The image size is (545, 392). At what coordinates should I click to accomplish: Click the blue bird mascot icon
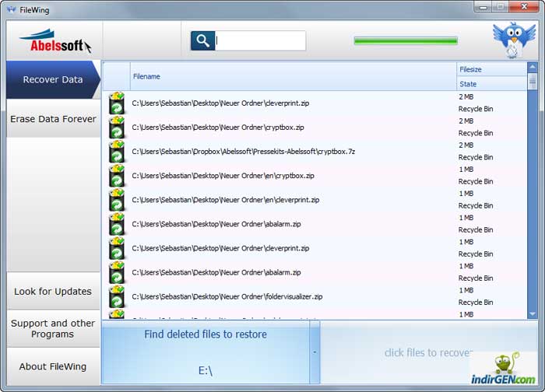(x=514, y=40)
